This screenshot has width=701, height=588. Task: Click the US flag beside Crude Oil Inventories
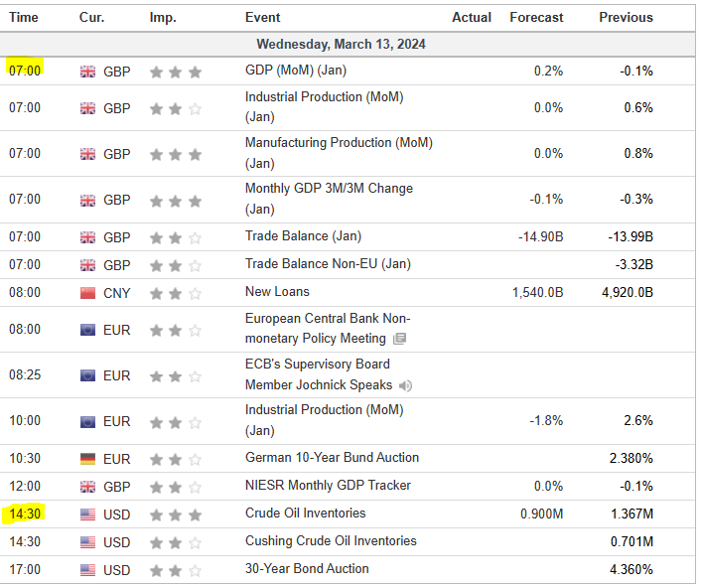coord(87,514)
